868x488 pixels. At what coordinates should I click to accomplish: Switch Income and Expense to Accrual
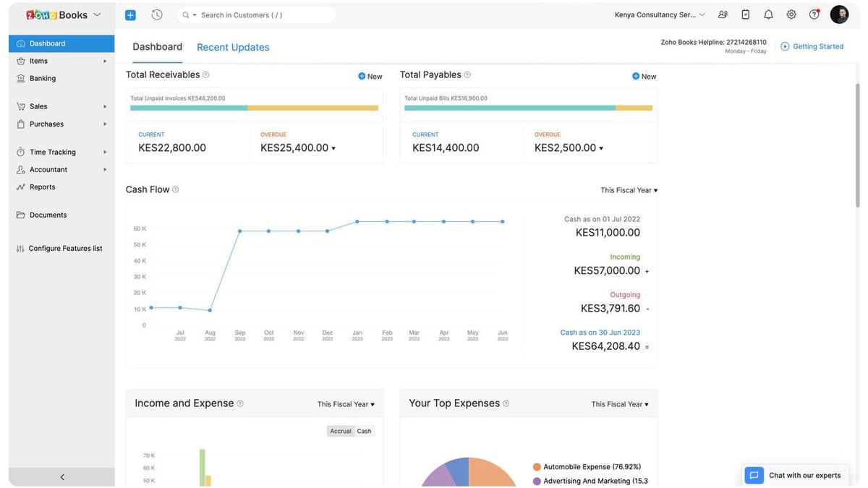coord(341,431)
